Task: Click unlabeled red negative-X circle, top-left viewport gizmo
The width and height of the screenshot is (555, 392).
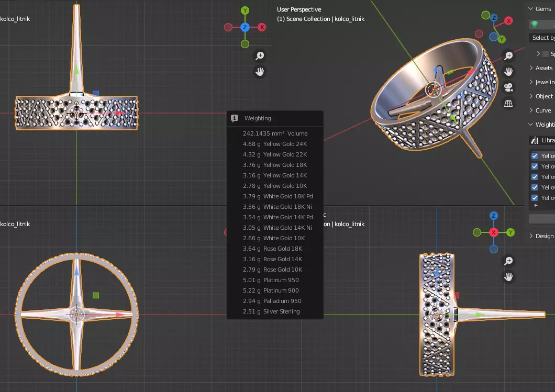Action: 228,27
